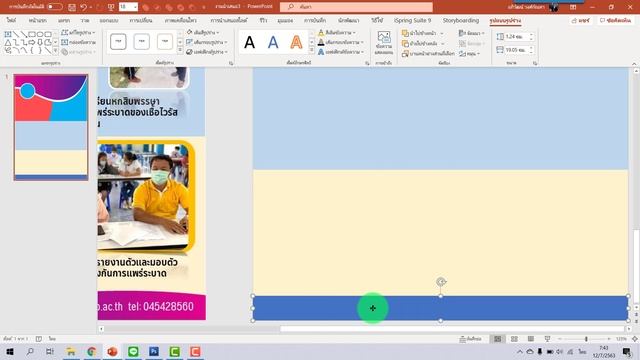The height and width of the screenshot is (360, 640).
Task: Switch to the Insert ribbon tab
Action: [64, 20]
